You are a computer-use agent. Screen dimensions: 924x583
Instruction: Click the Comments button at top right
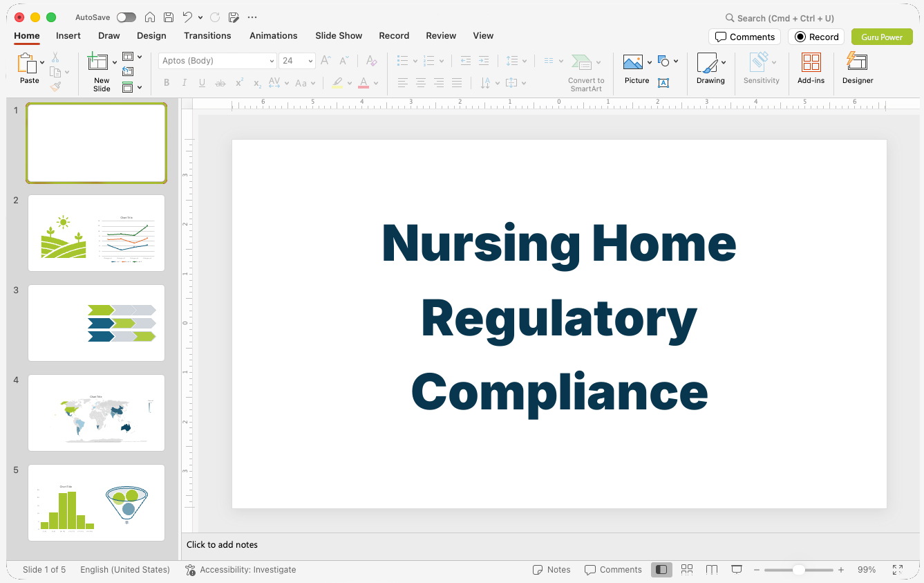tap(744, 37)
